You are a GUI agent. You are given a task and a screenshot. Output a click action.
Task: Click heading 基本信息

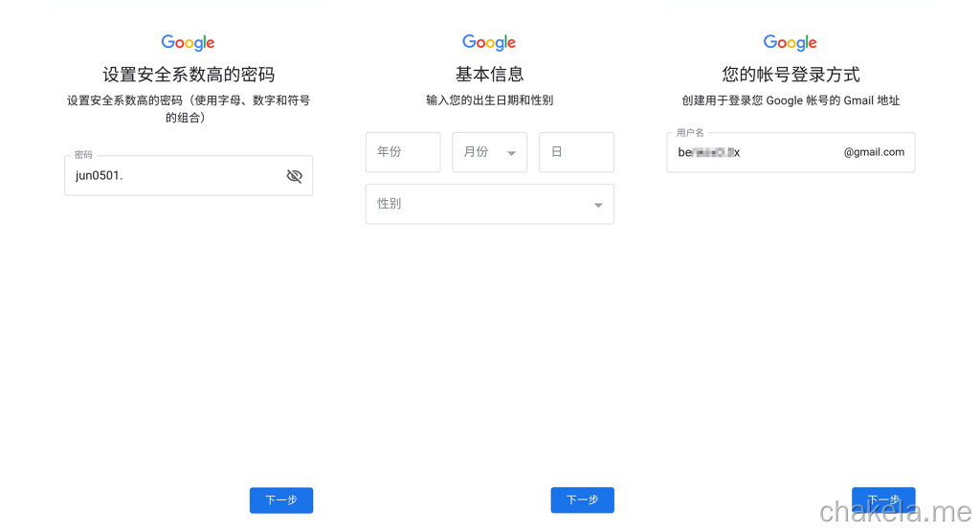489,75
